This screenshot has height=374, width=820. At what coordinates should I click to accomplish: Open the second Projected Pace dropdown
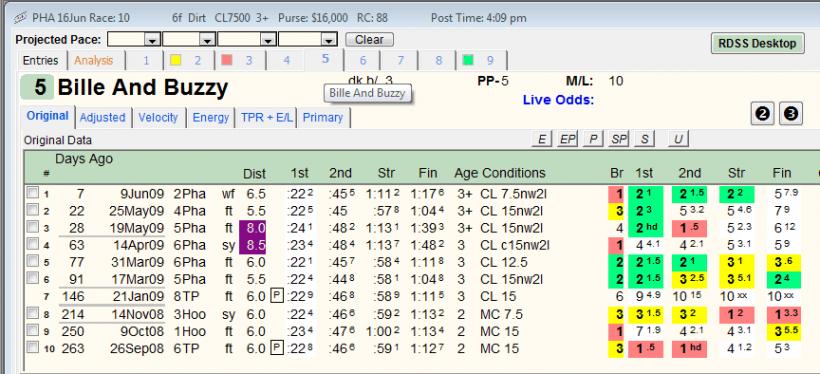(x=208, y=40)
